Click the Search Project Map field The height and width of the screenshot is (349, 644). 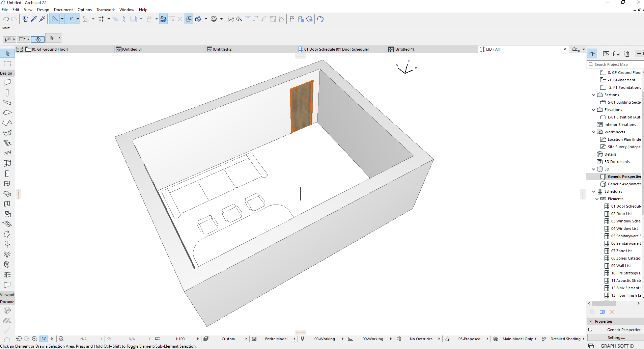point(614,64)
